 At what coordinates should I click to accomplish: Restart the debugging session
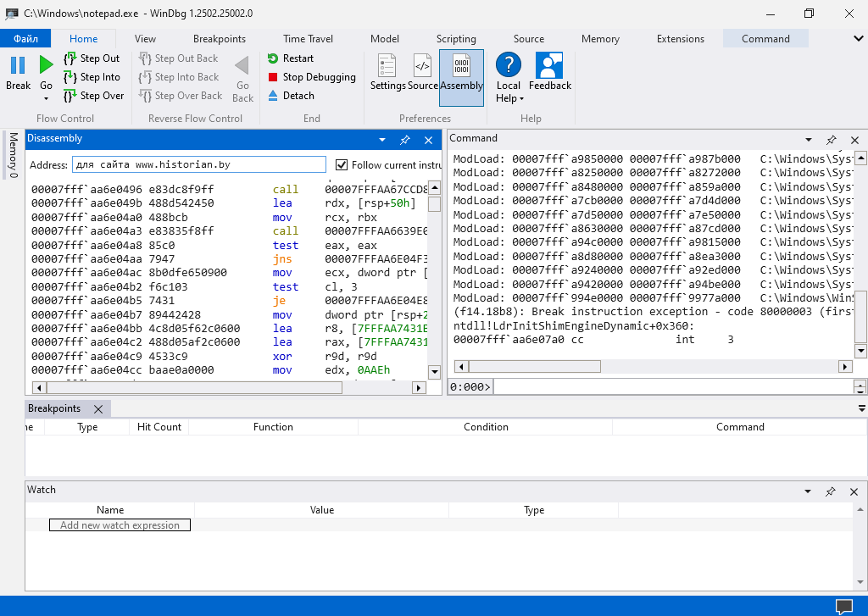point(290,58)
